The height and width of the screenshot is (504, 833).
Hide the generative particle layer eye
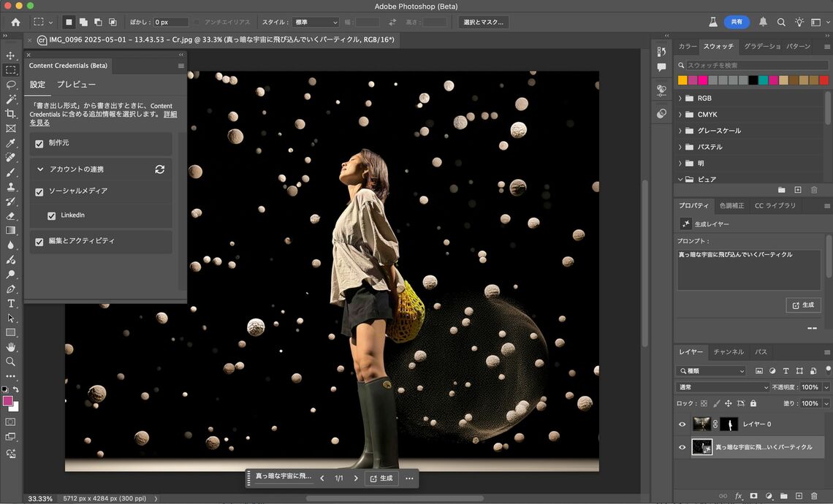coord(682,447)
